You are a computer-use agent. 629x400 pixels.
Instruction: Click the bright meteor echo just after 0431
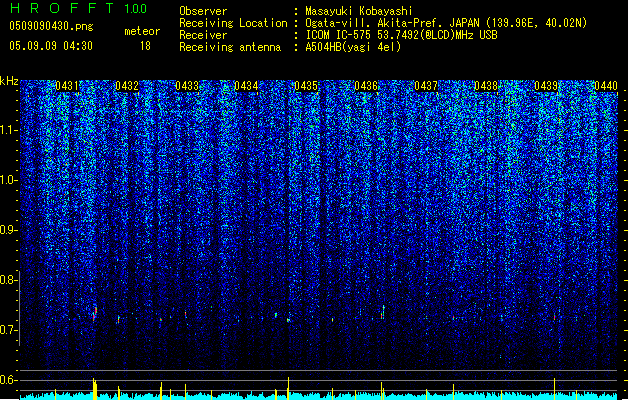coord(95,313)
